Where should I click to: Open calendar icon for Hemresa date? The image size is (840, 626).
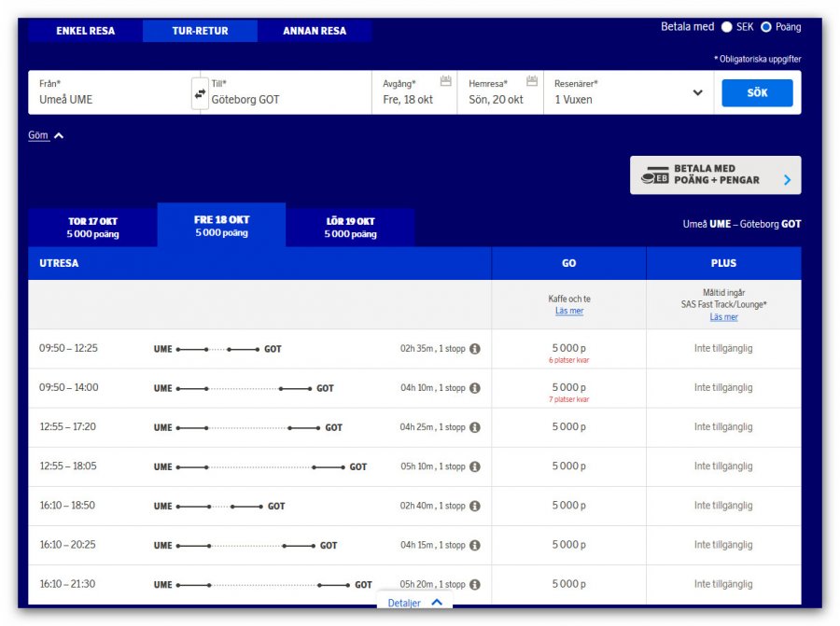pyautogui.click(x=531, y=82)
